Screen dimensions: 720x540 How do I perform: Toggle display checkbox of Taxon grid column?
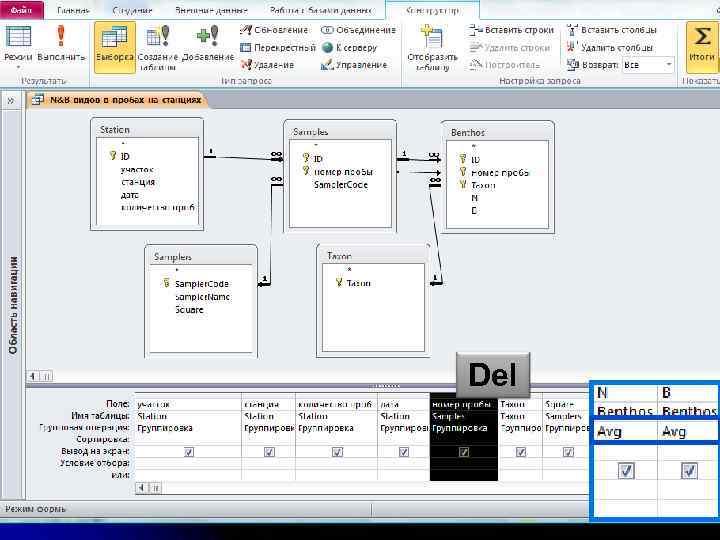(520, 452)
